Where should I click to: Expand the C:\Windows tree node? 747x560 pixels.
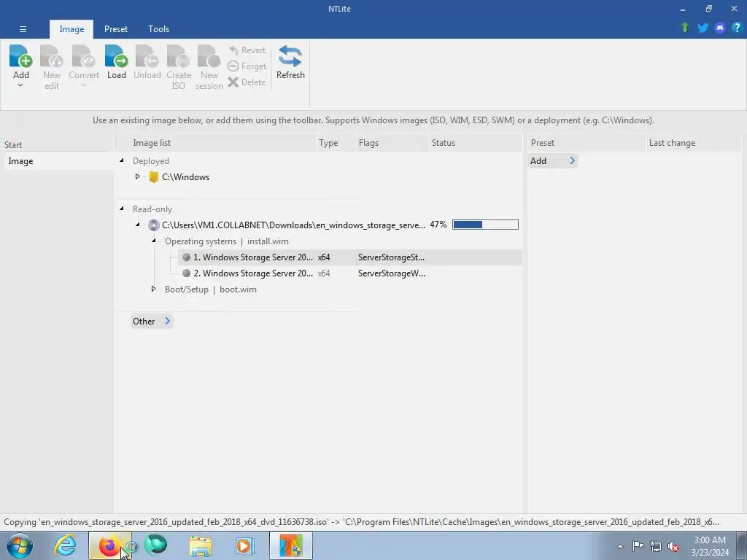(x=138, y=176)
